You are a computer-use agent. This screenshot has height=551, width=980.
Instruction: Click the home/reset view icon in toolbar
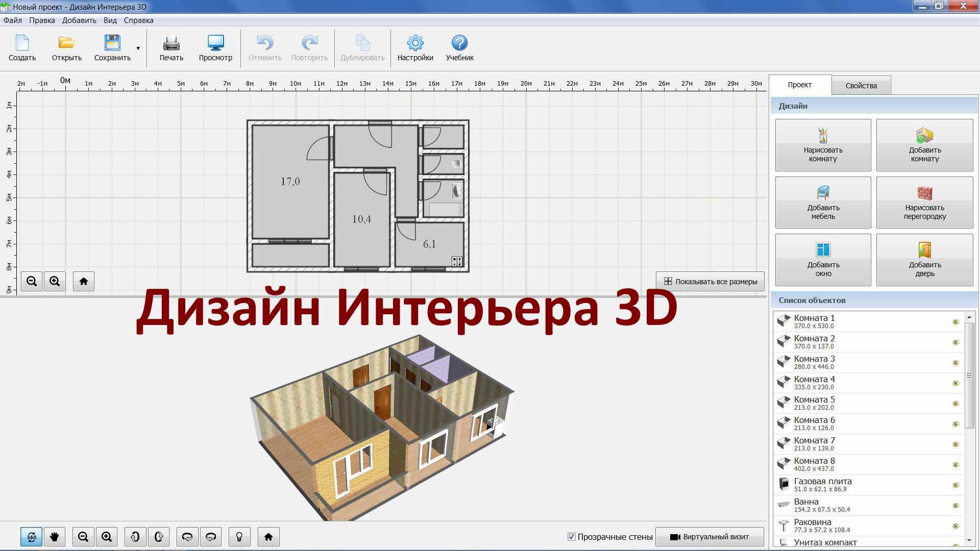coord(84,281)
